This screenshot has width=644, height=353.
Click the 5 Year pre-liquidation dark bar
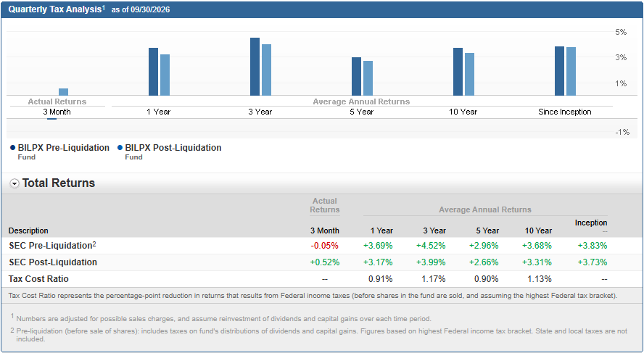point(356,76)
